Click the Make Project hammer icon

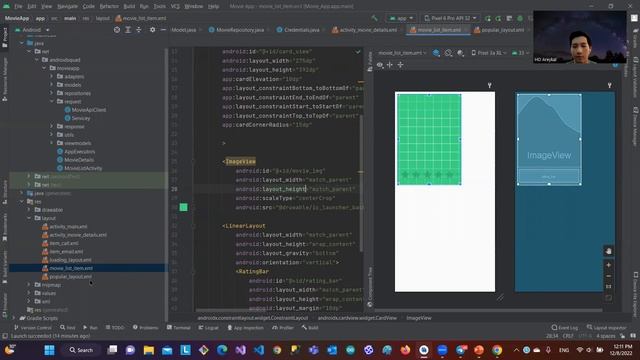click(374, 18)
